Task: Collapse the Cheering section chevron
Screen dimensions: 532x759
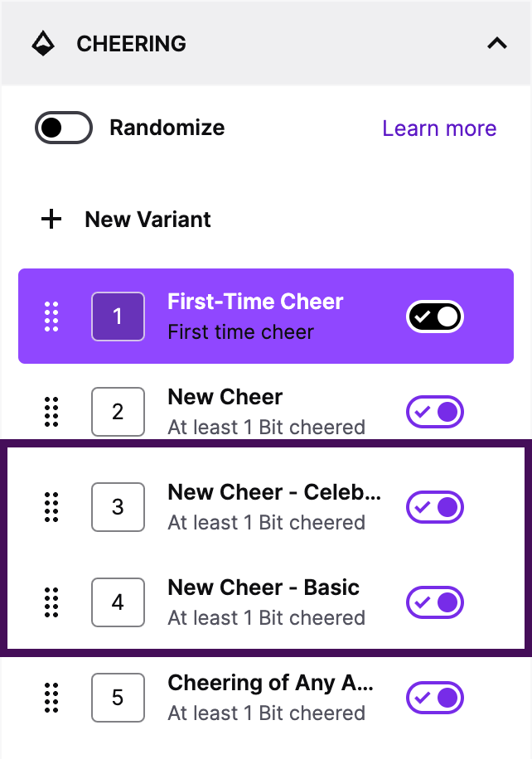Action: [496, 43]
